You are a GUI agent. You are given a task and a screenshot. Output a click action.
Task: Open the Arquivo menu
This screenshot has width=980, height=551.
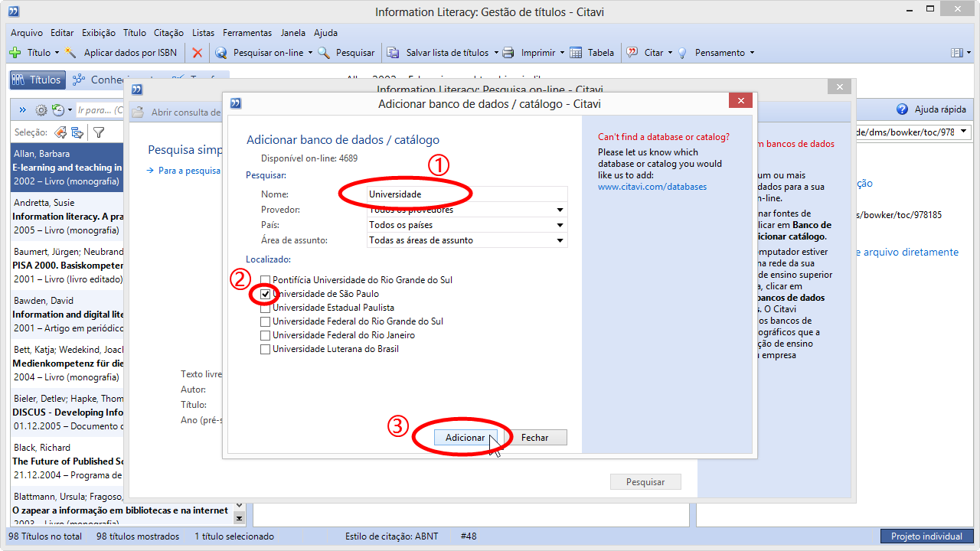coord(27,33)
